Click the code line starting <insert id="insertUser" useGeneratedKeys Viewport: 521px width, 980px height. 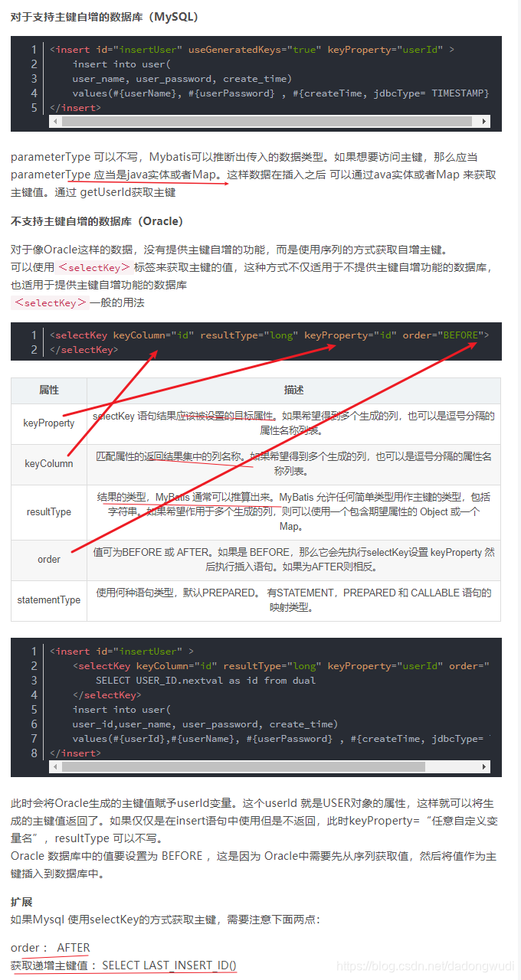tap(252, 50)
